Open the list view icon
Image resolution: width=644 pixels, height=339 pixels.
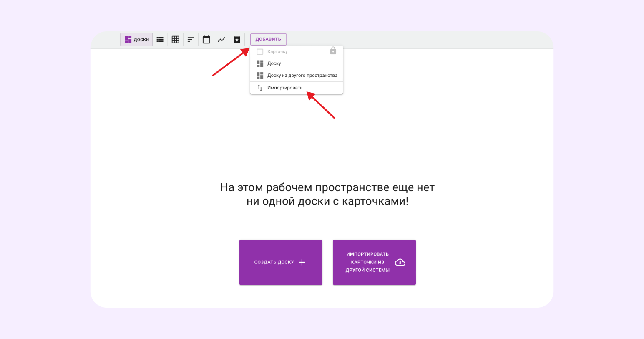160,40
